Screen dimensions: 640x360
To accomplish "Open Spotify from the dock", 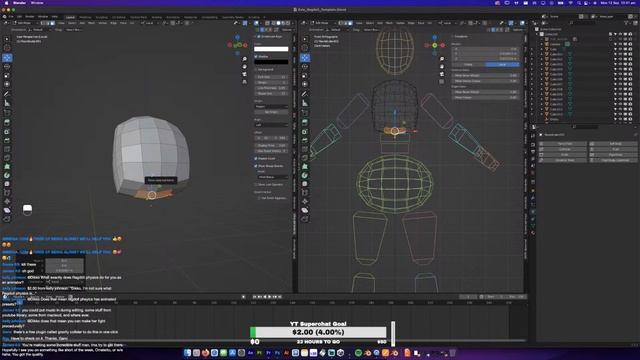I will click(x=358, y=353).
